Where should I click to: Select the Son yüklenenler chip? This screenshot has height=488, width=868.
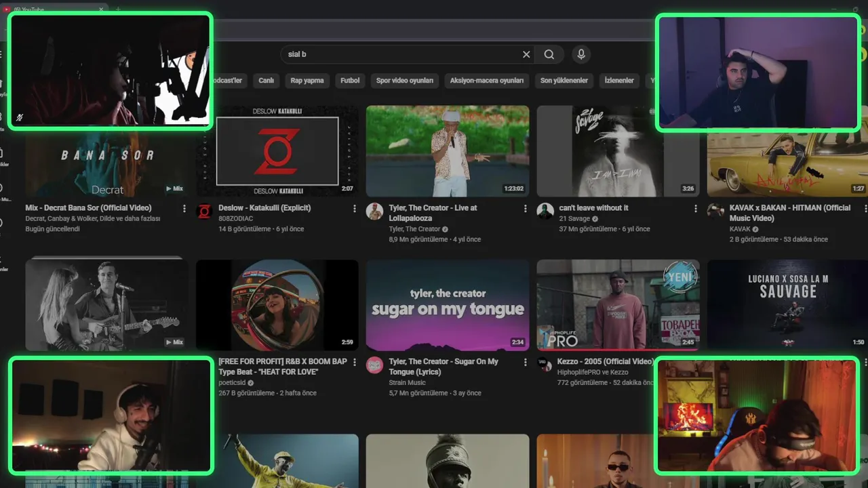pyautogui.click(x=564, y=81)
